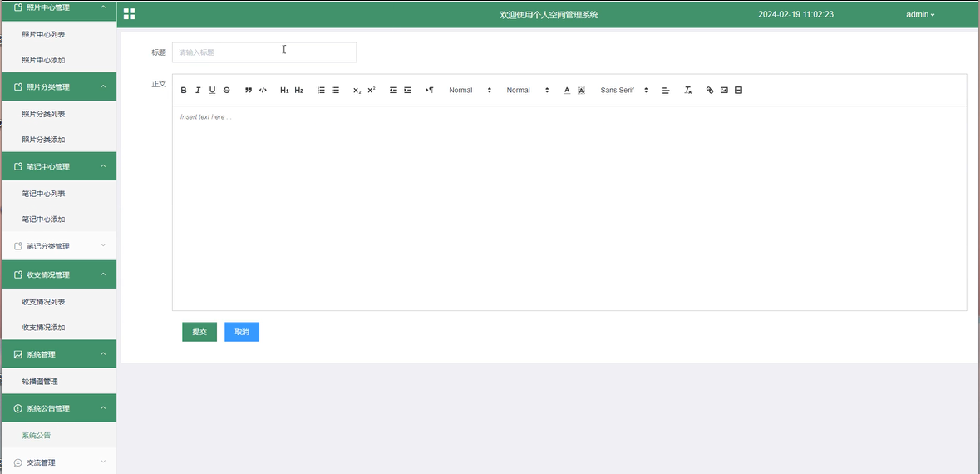Screen dimensions: 980x474
Task: Click the grid menu icon in header
Action: tap(130, 14)
